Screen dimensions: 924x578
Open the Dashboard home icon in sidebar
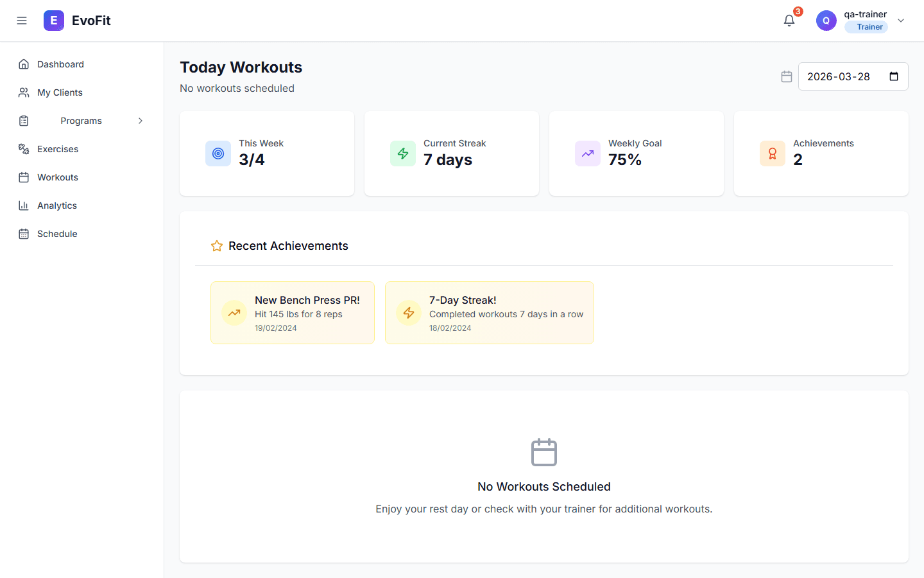[x=24, y=64]
